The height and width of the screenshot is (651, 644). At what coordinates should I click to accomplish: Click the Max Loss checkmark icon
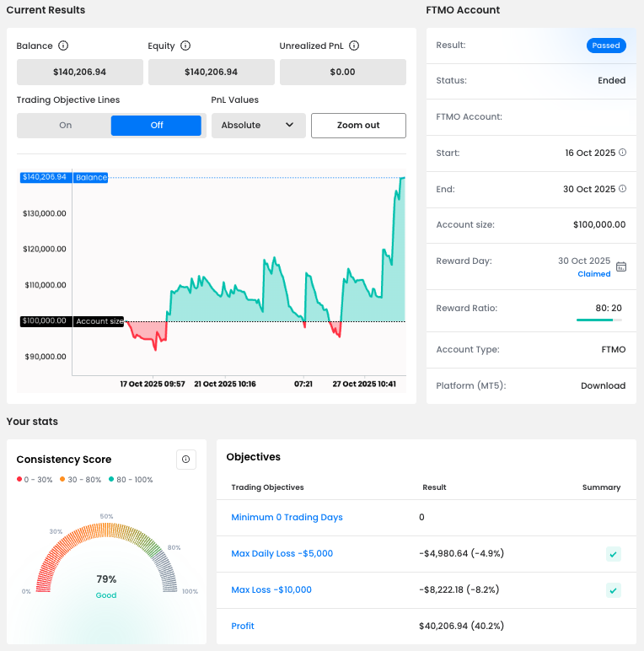pyautogui.click(x=613, y=590)
